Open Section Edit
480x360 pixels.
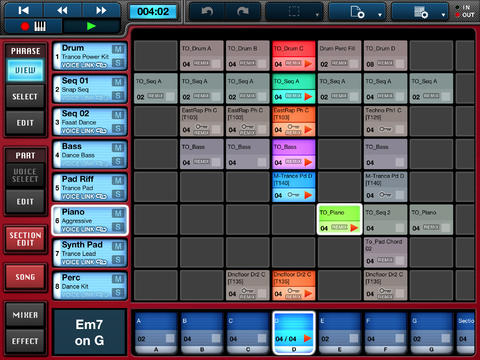tap(25, 239)
